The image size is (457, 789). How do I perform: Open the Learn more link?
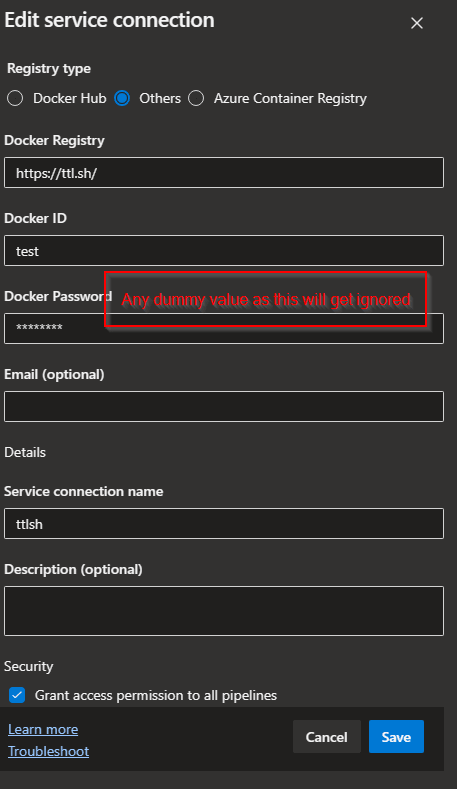[43, 729]
